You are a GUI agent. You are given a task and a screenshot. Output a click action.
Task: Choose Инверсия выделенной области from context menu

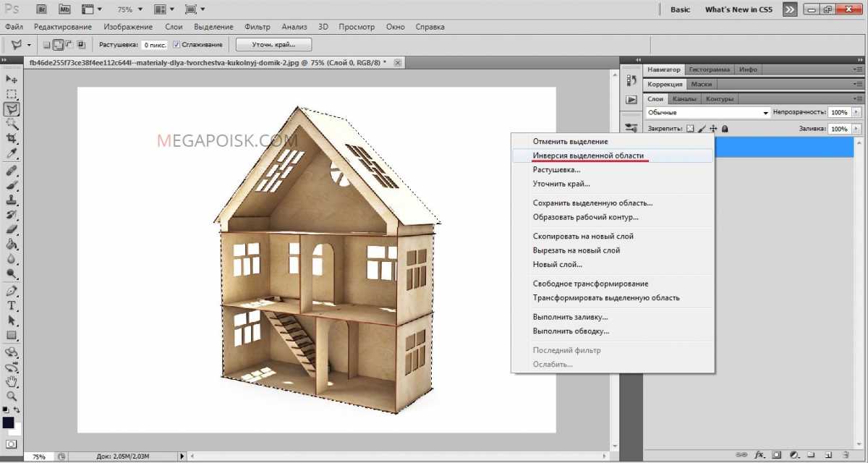(587, 156)
